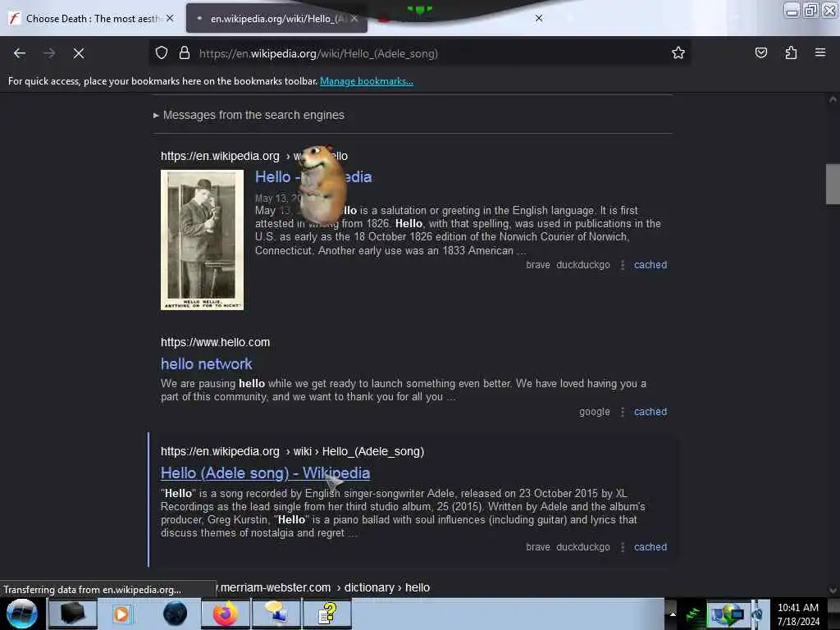This screenshot has height=630, width=840.
Task: Open the Manage bookmarks link
Action: [367, 81]
